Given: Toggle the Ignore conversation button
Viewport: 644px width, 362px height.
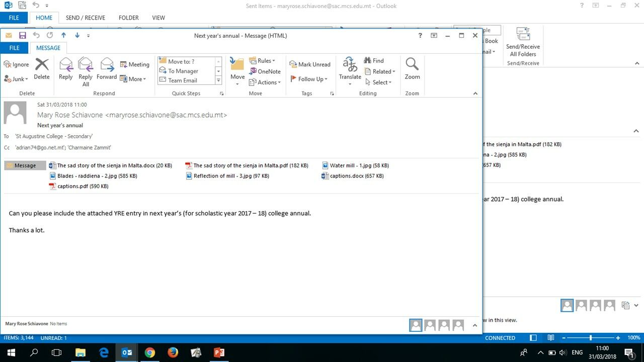Looking at the screenshot, I should [17, 64].
